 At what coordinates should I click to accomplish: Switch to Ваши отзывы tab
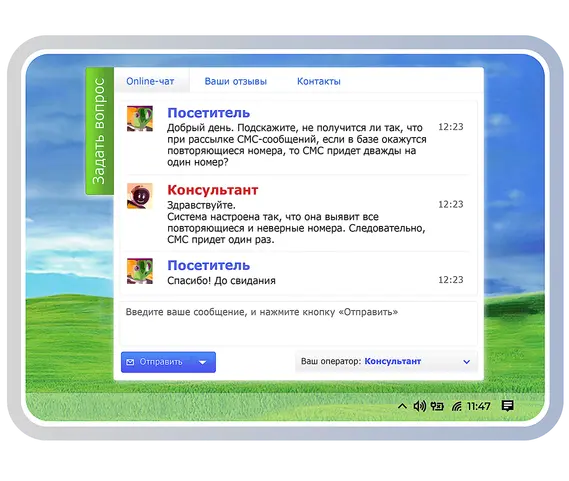pos(236,81)
